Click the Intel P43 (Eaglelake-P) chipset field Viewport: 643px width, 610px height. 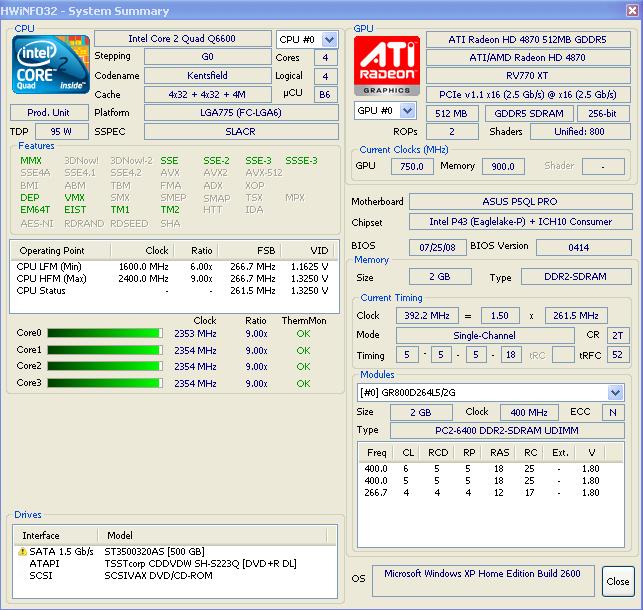pyautogui.click(x=520, y=222)
